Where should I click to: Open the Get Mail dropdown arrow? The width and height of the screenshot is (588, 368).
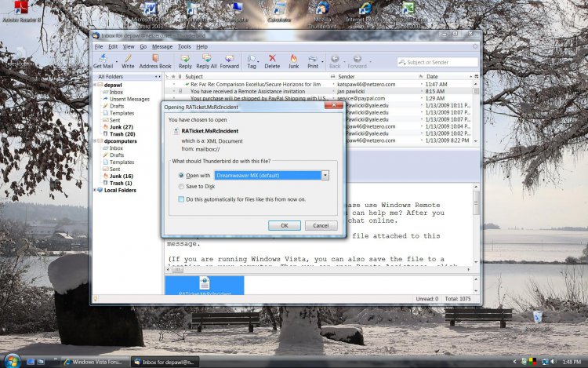pos(117,62)
